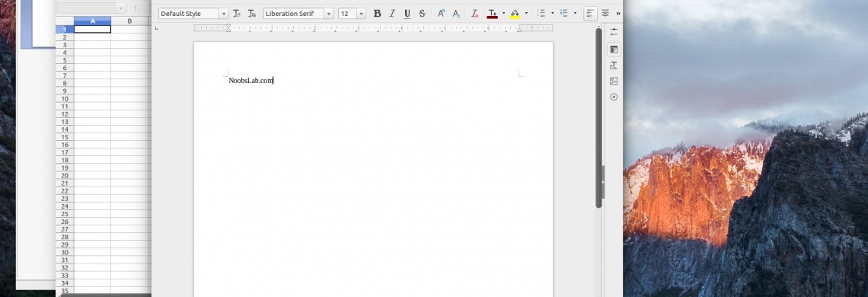The width and height of the screenshot is (868, 297).
Task: Apply yellow highlighting color
Action: tap(515, 13)
